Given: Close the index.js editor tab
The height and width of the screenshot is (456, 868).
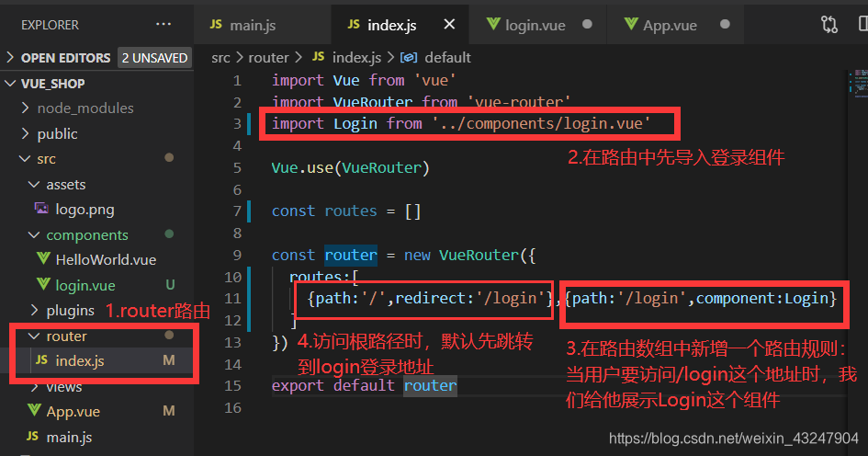Looking at the screenshot, I should [x=449, y=25].
